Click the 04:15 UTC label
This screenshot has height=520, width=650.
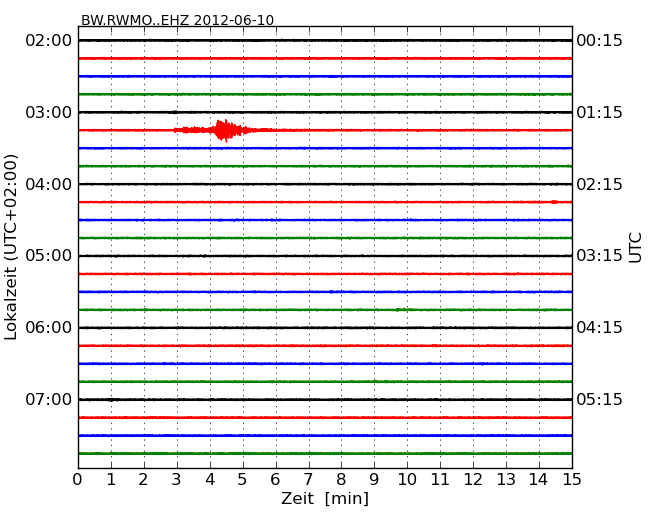[599, 328]
